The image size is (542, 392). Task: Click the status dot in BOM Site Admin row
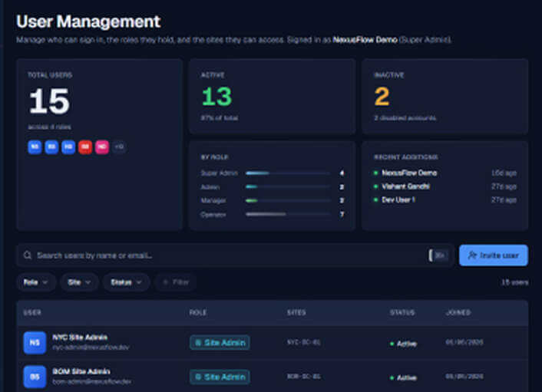point(392,378)
